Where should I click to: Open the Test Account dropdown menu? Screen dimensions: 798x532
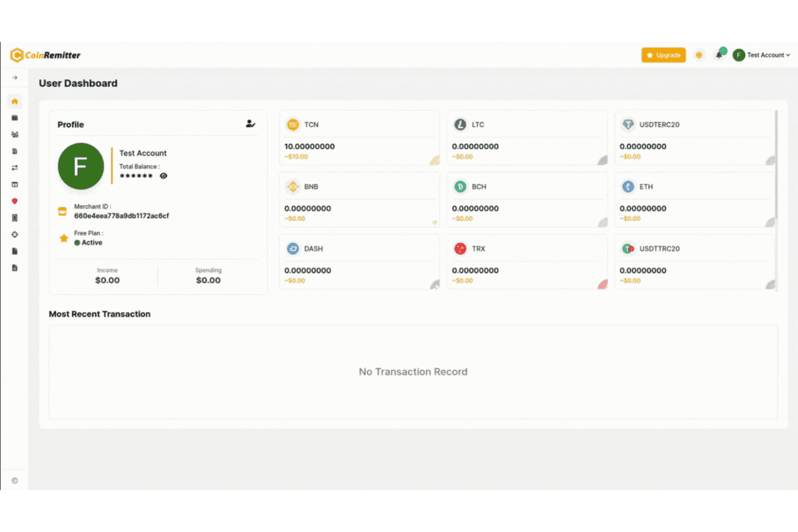pos(761,55)
